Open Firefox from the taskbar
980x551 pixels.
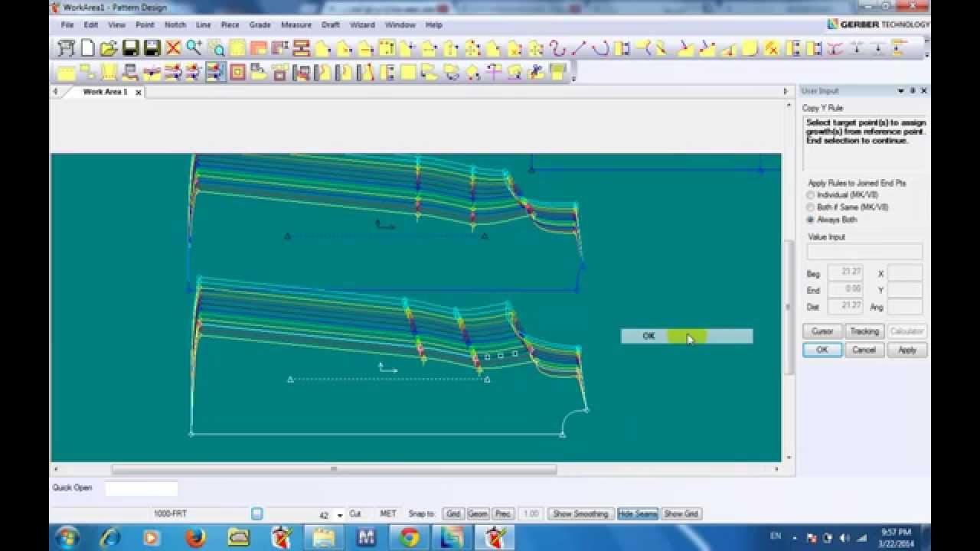click(x=196, y=536)
